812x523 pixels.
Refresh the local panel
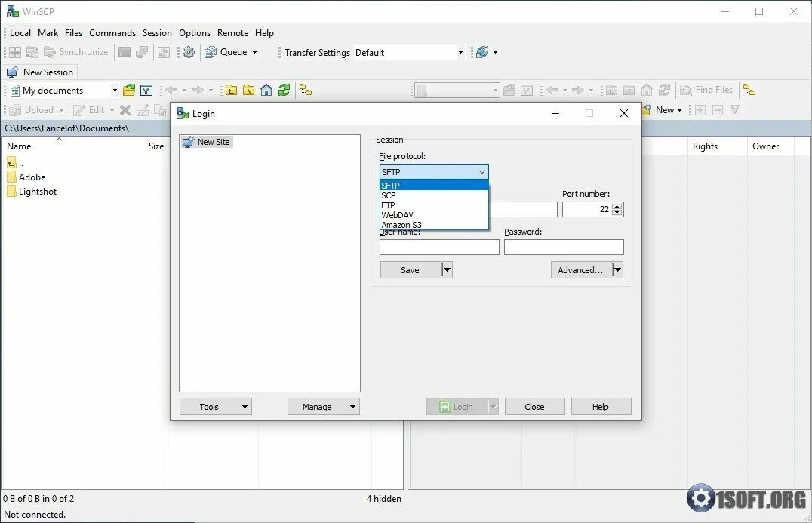(284, 90)
